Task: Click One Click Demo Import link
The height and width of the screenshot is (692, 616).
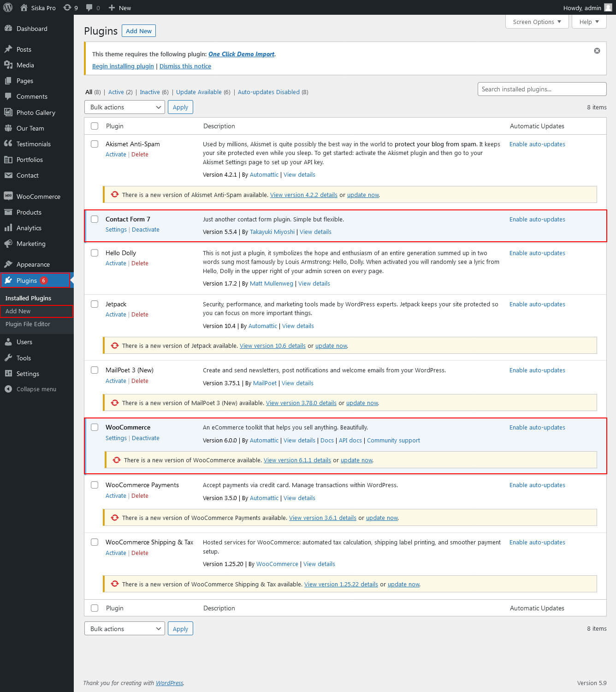Action: [241, 54]
